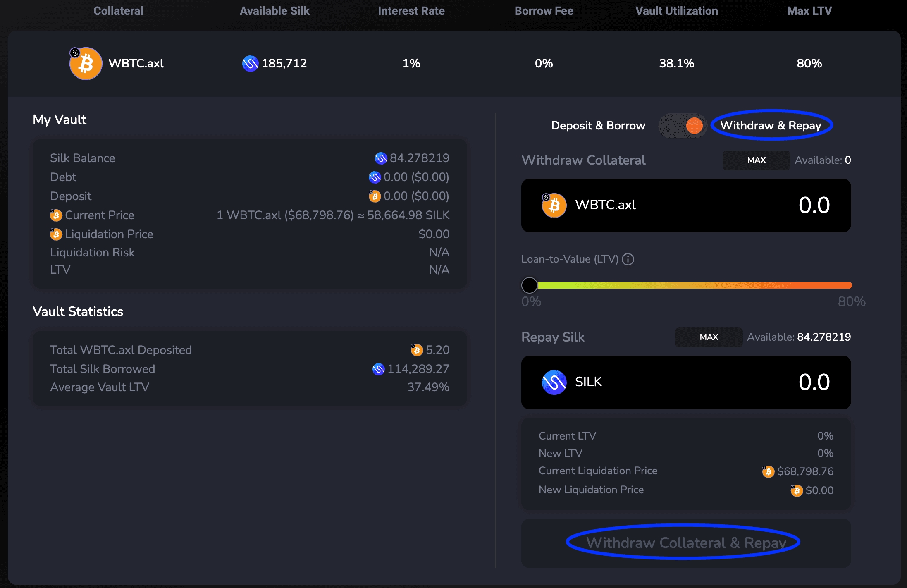The image size is (907, 588).
Task: Click the Silk icon next to 185,712
Action: (250, 64)
